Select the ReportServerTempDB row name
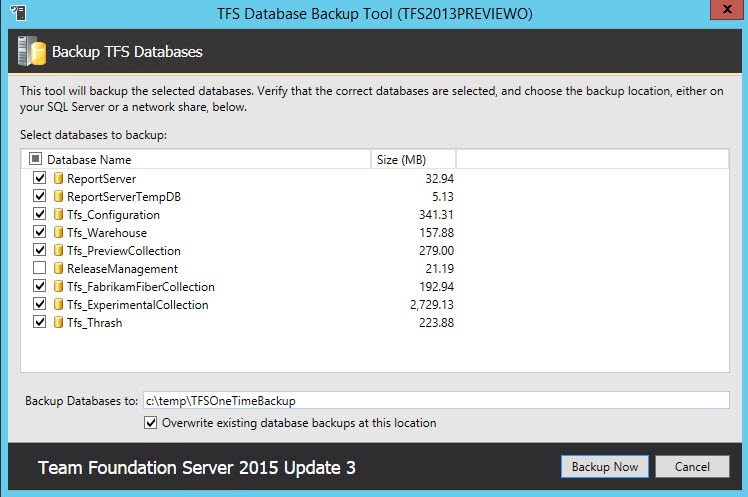The height and width of the screenshot is (497, 748). pyautogui.click(x=124, y=197)
